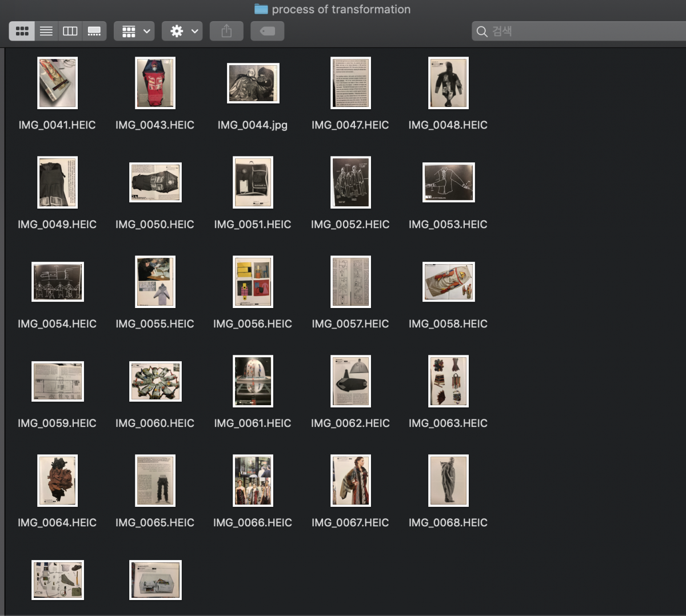This screenshot has width=686, height=616.
Task: Open the group-by arrangement dropdown
Action: point(134,31)
